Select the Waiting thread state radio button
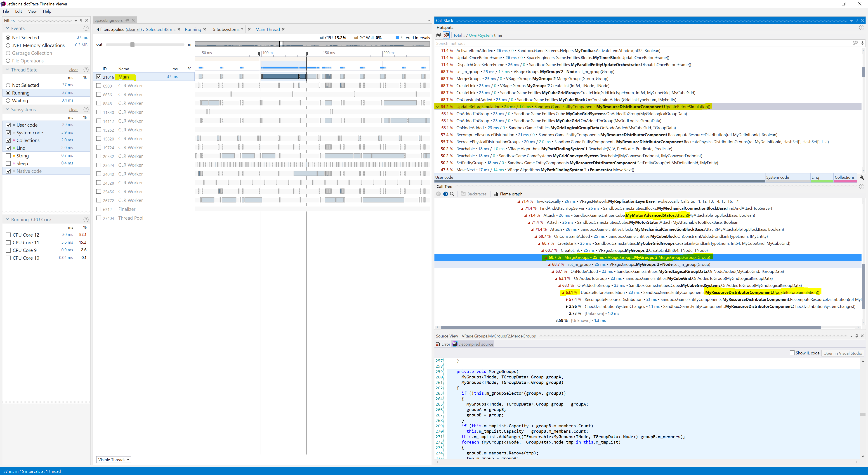The width and height of the screenshot is (868, 475). tap(8, 101)
